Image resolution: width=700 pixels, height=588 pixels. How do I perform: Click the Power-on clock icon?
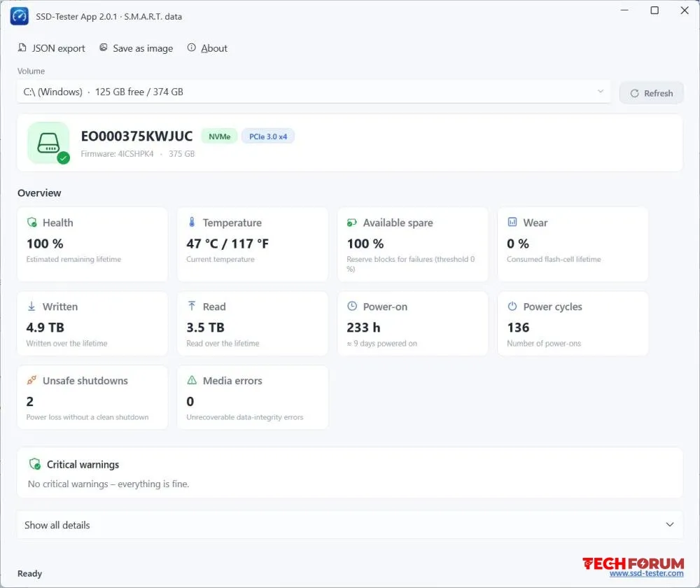pos(352,306)
